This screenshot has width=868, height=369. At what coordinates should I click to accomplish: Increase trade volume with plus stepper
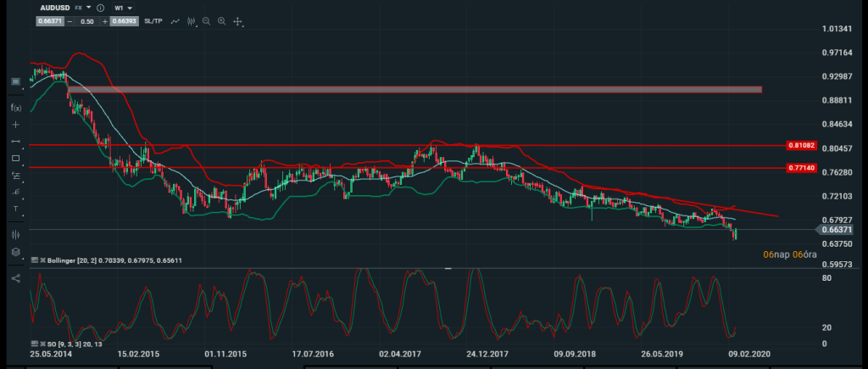[x=105, y=20]
